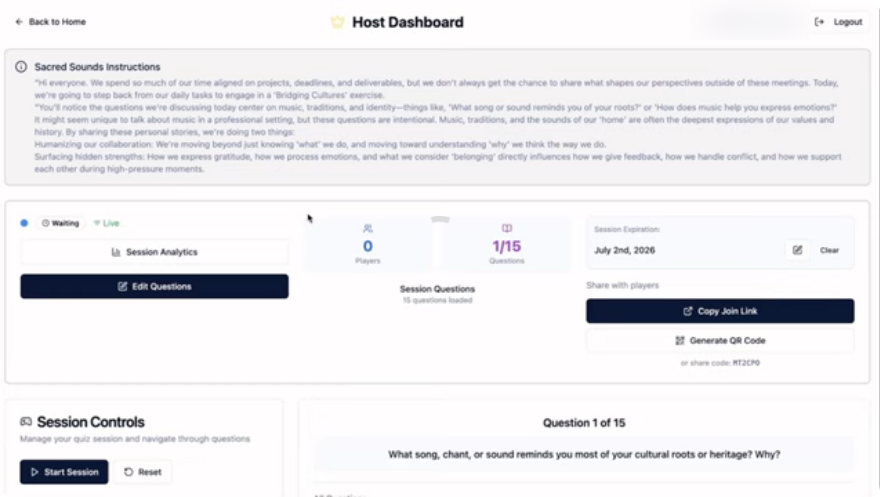
Task: Edit the session expiration date icon
Action: pyautogui.click(x=797, y=250)
